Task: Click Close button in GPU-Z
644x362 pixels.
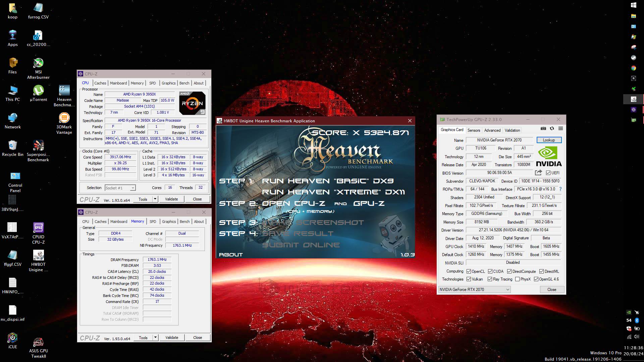Action: (x=551, y=290)
